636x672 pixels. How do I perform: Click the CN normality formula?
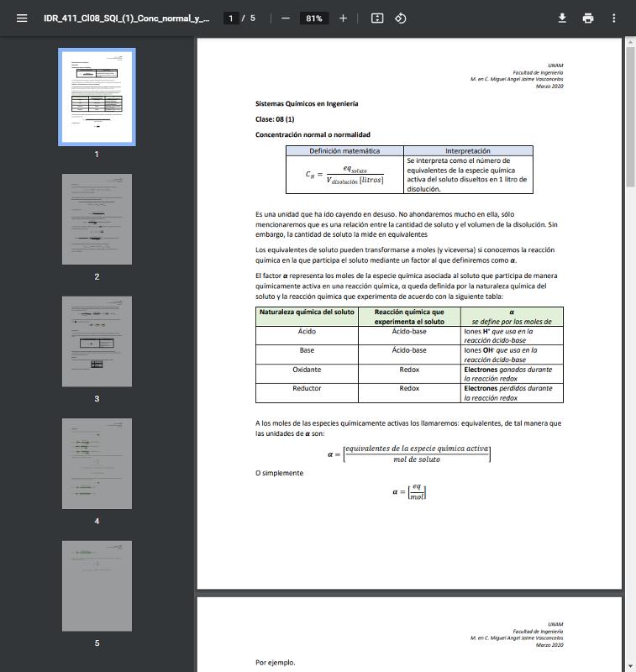[x=344, y=175]
